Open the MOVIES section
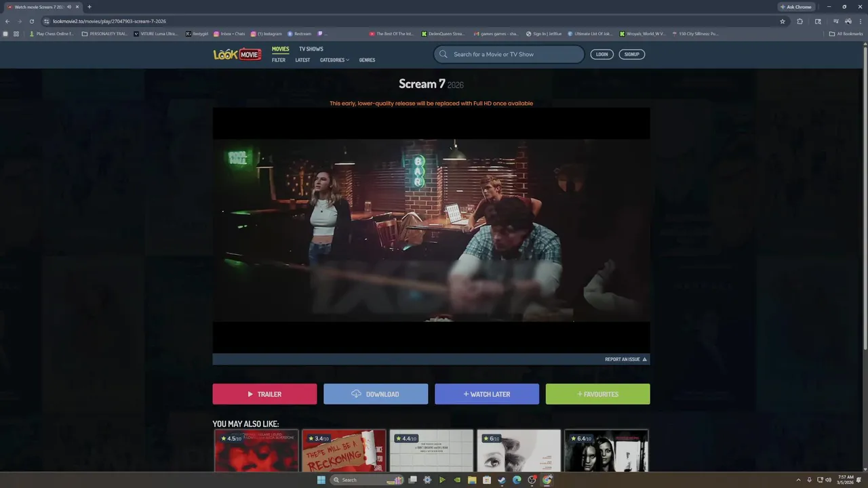Image resolution: width=868 pixels, height=488 pixels. point(281,49)
